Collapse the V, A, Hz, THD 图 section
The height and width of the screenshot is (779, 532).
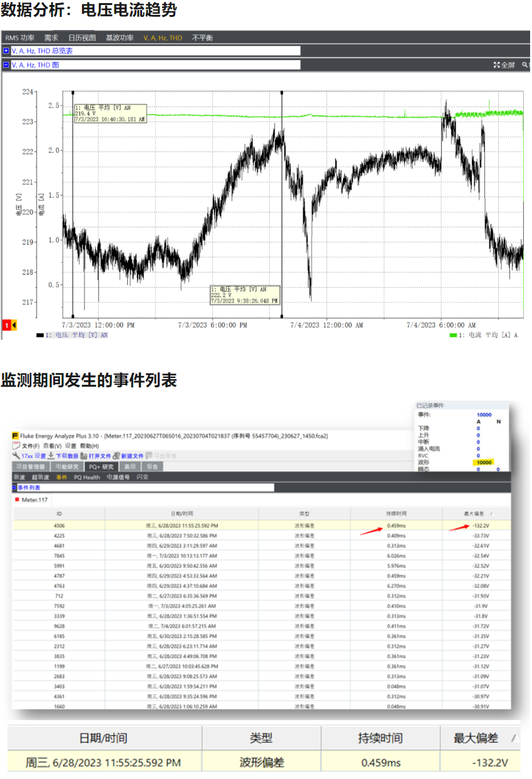point(6,64)
